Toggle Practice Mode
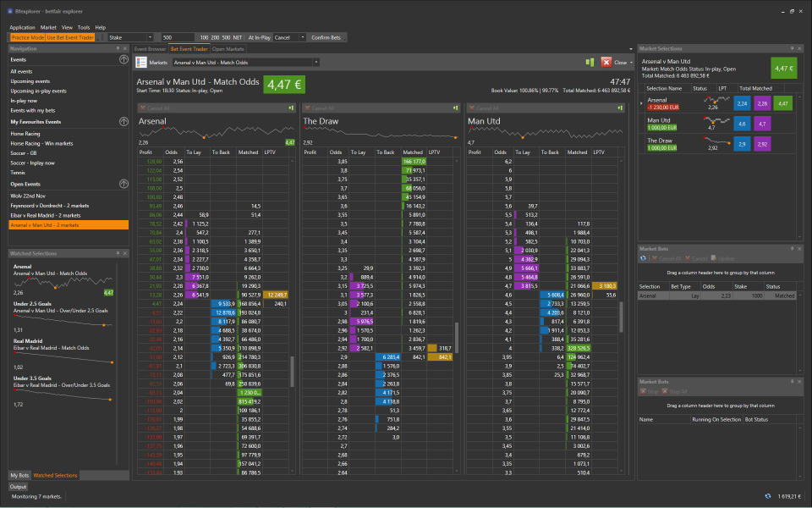The height and width of the screenshot is (508, 812). (x=28, y=37)
